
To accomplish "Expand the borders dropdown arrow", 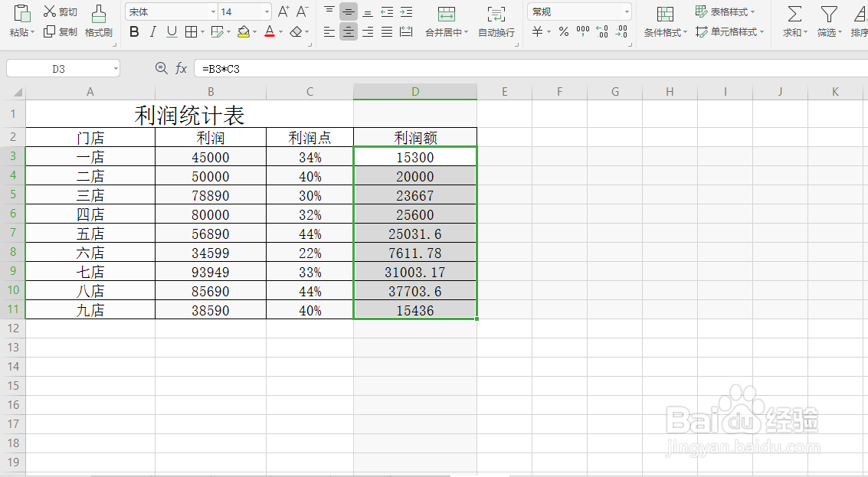I will (202, 32).
